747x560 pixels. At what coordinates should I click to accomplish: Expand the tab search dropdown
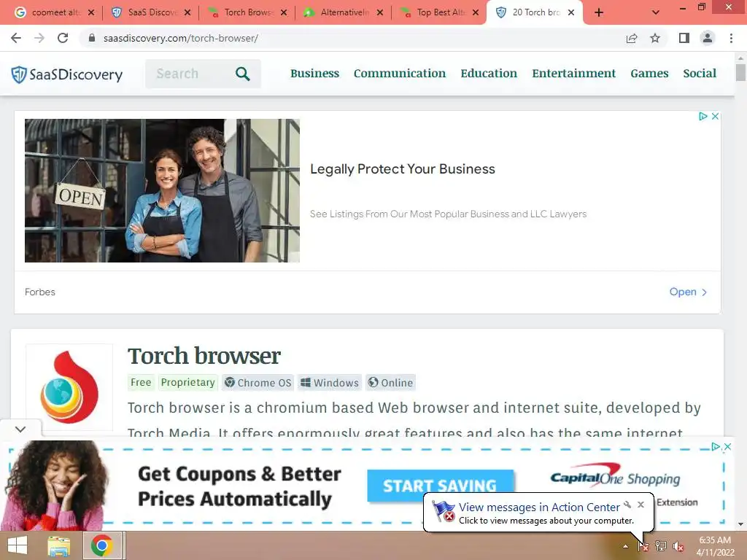tap(656, 13)
